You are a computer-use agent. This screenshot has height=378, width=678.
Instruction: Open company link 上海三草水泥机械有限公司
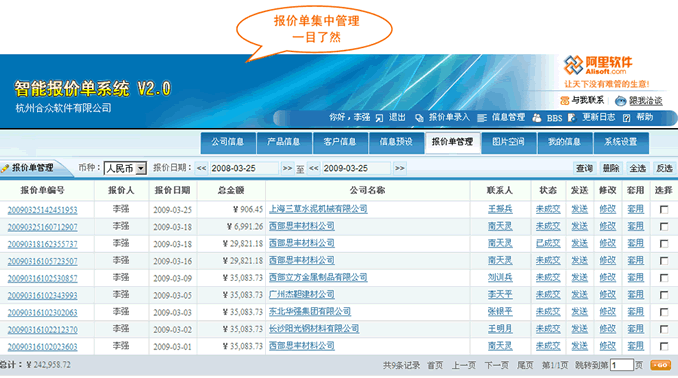[318, 209]
